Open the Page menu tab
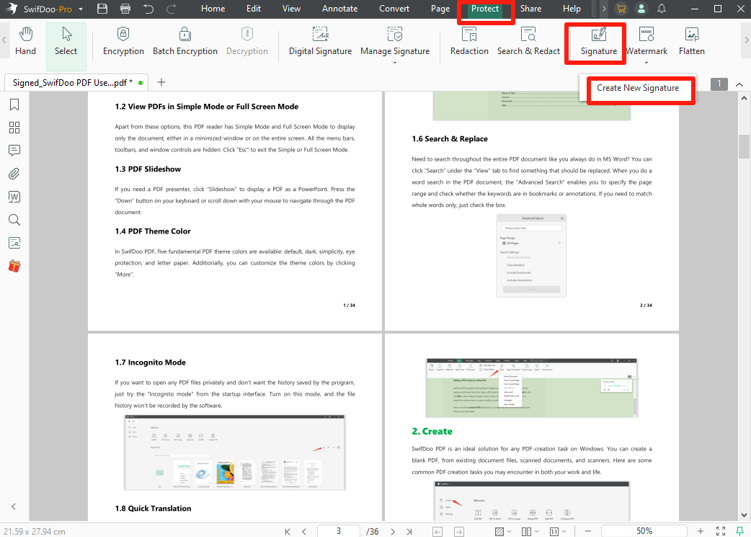 [440, 9]
